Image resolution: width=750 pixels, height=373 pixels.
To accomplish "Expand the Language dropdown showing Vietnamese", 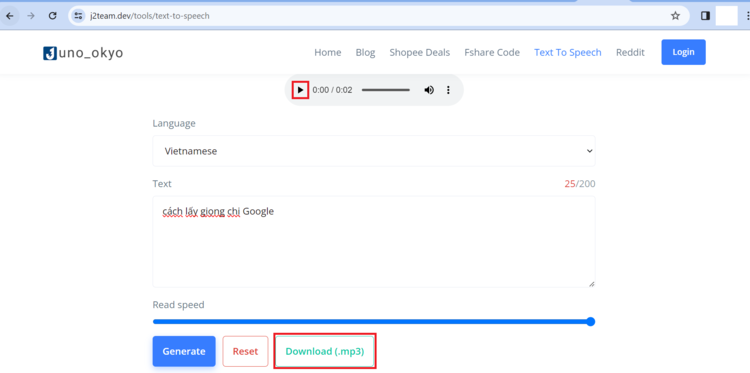I will (374, 151).
